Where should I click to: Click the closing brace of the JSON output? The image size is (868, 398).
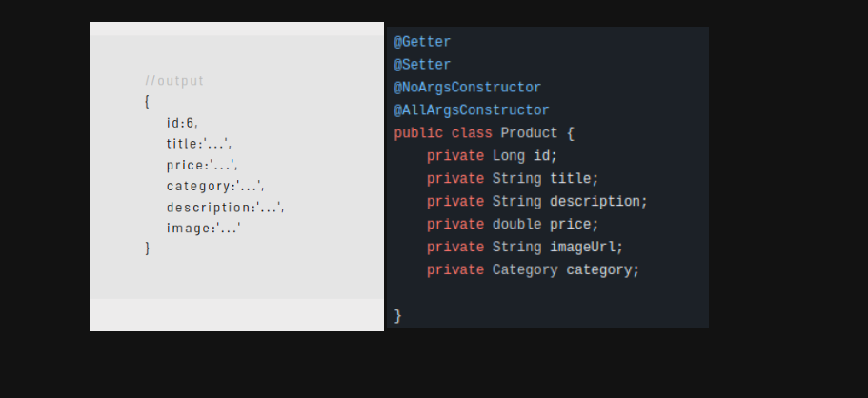(148, 249)
